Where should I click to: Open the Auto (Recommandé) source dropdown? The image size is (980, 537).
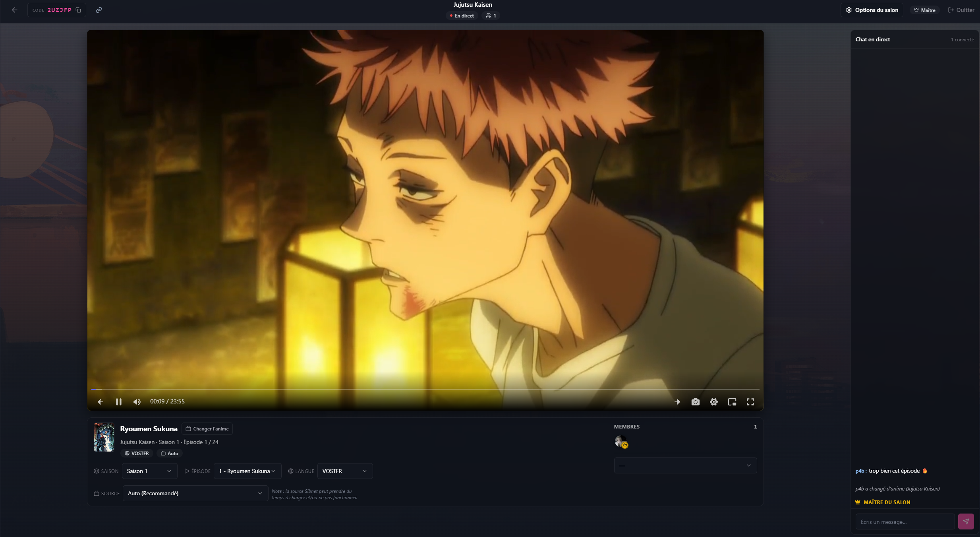point(195,493)
